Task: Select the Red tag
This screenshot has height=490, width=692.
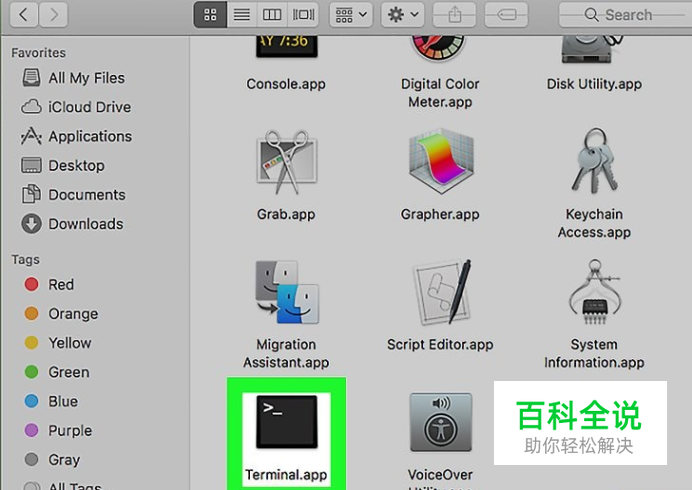Action: coord(49,284)
